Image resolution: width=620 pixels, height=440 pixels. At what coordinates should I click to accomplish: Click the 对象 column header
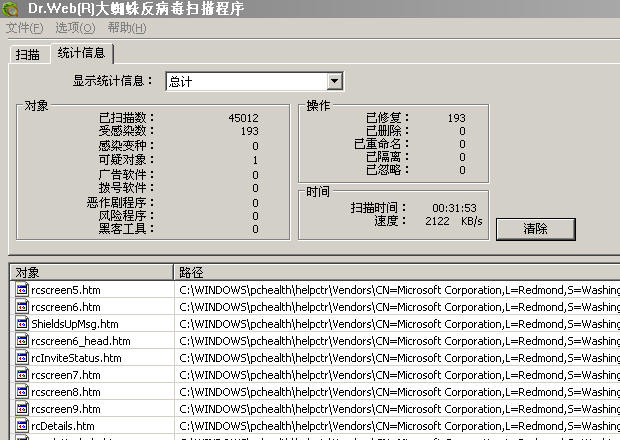coord(91,272)
